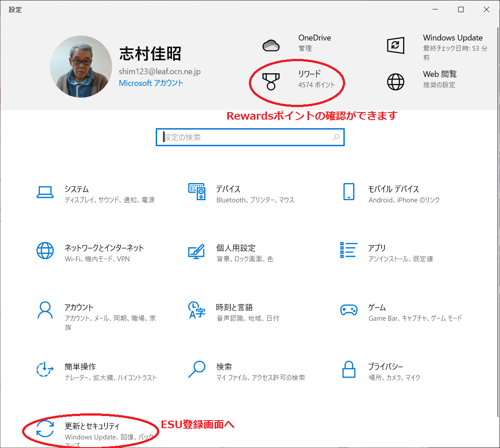Click the アンインストール、既定値 description
500x448 pixels.
[x=401, y=259]
